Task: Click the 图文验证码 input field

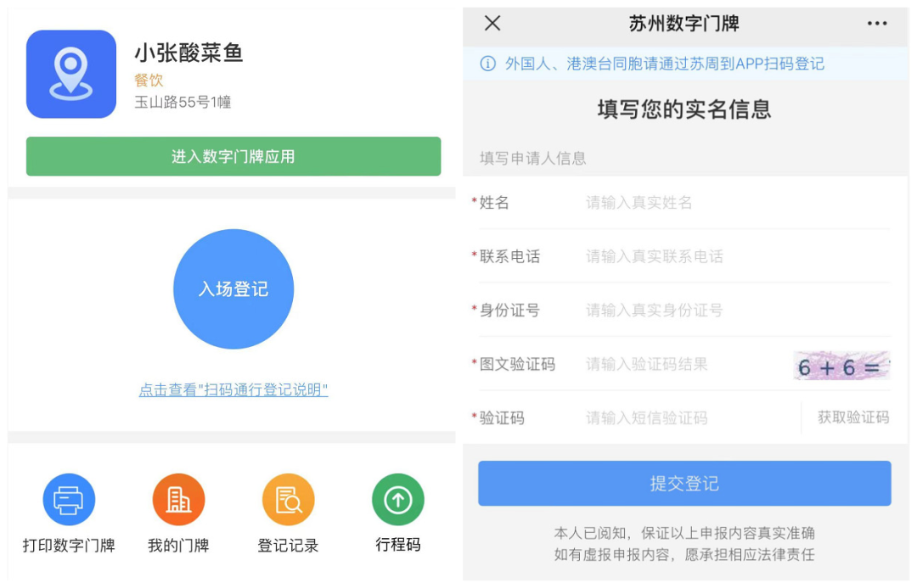Action: click(x=679, y=365)
